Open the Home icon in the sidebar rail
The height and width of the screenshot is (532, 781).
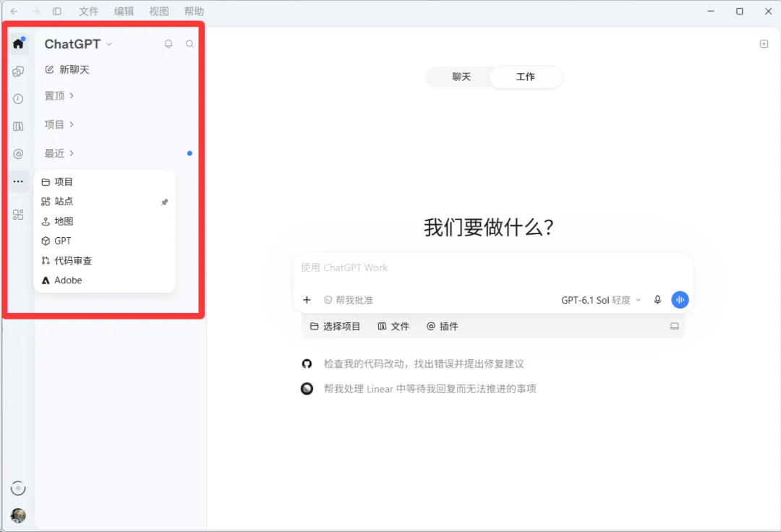coord(18,44)
